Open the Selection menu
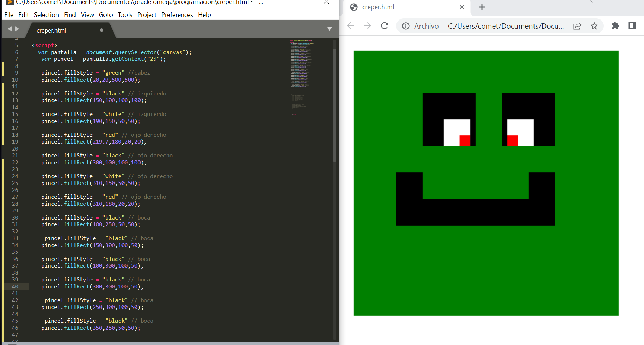This screenshot has height=345, width=644. pyautogui.click(x=46, y=15)
